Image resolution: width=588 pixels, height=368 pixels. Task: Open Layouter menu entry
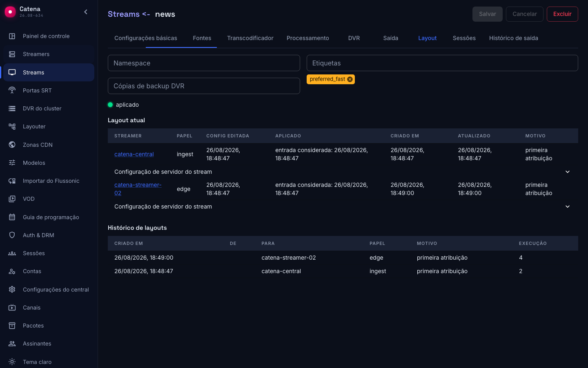[49, 126]
